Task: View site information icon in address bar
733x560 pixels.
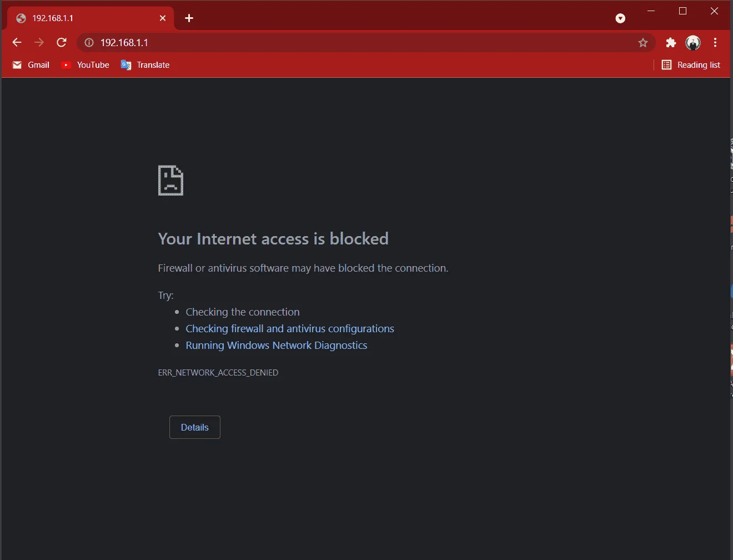Action: [89, 43]
